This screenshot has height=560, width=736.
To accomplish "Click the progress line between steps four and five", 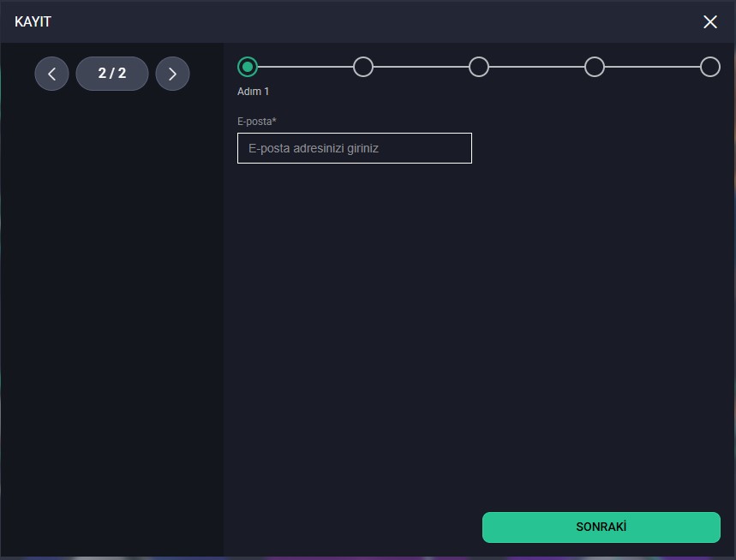I will (652, 67).
